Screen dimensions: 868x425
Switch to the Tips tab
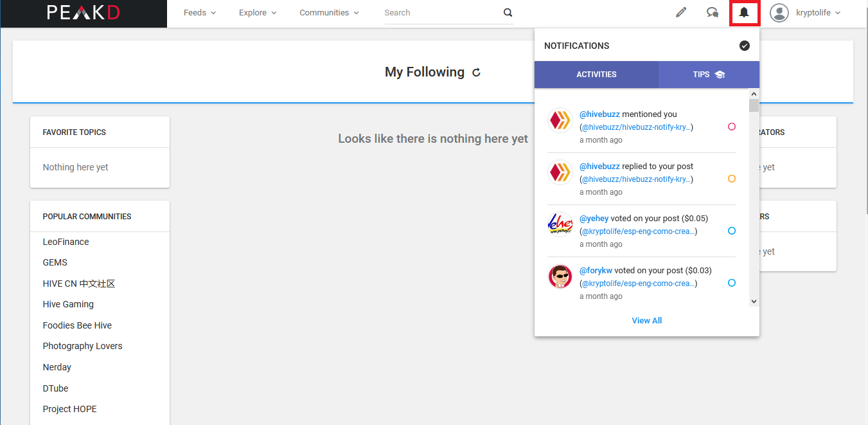pos(709,75)
